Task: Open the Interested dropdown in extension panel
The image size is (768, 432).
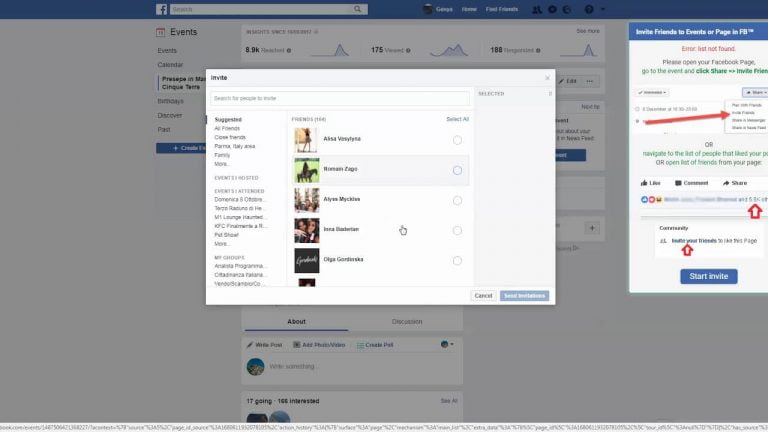Action: pyautogui.click(x=652, y=93)
